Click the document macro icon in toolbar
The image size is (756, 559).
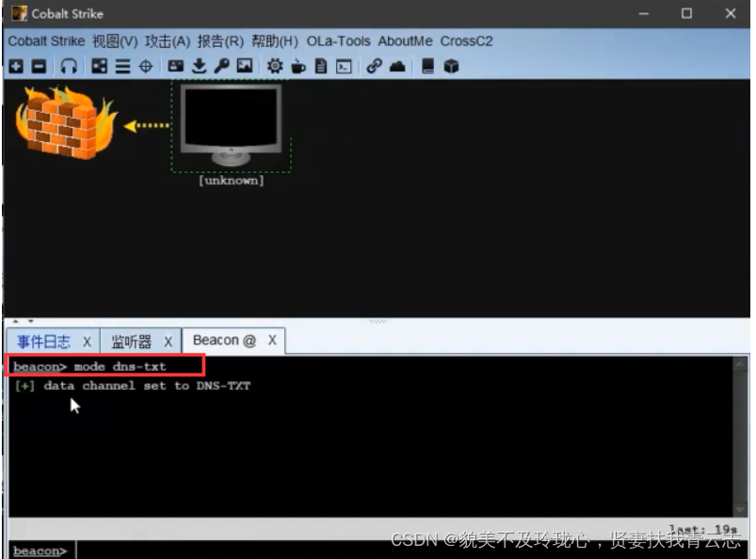(321, 66)
